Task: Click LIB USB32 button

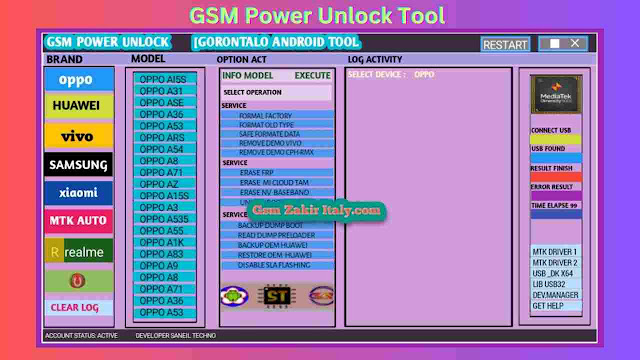Action: pyautogui.click(x=556, y=284)
